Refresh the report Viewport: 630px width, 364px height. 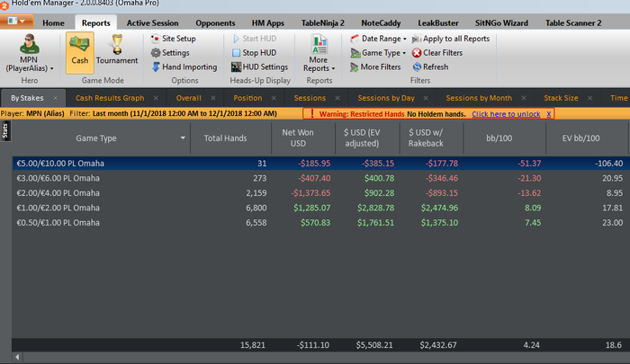[x=430, y=67]
